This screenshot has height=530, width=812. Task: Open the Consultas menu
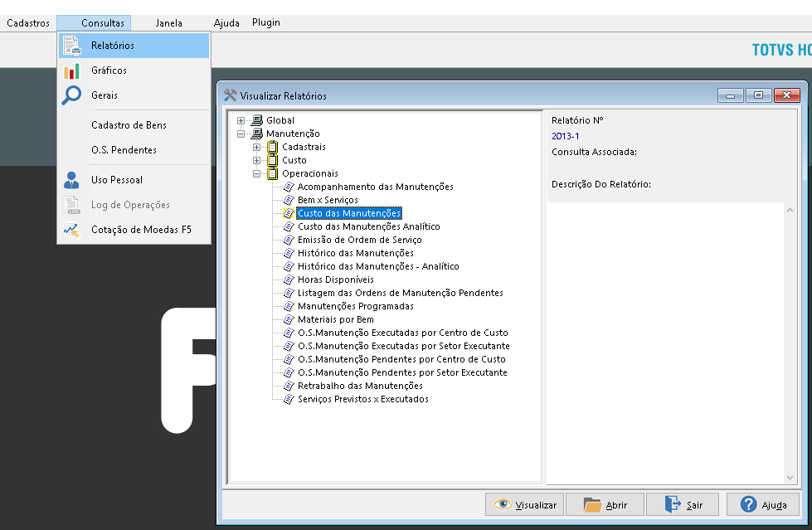point(94,22)
